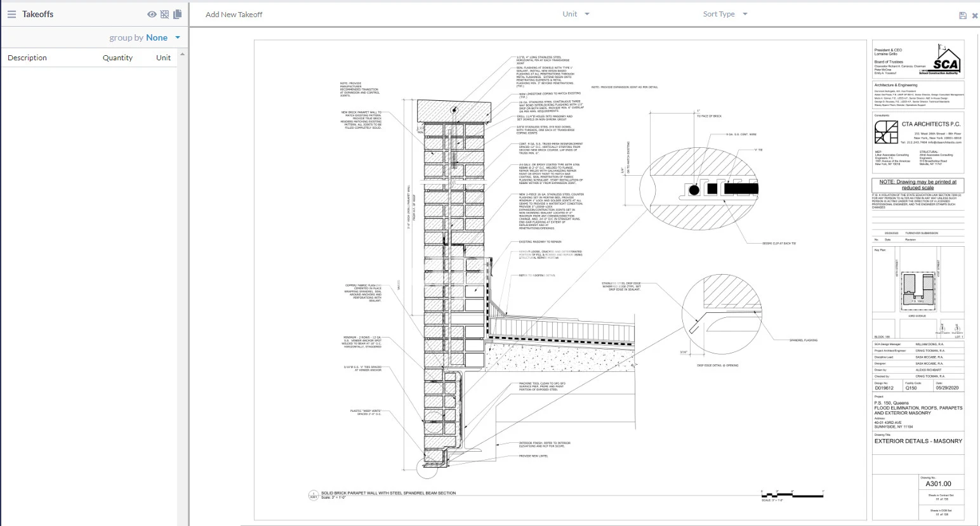Click the Add New Takeoff input field
This screenshot has width=980, height=526.
coord(317,15)
